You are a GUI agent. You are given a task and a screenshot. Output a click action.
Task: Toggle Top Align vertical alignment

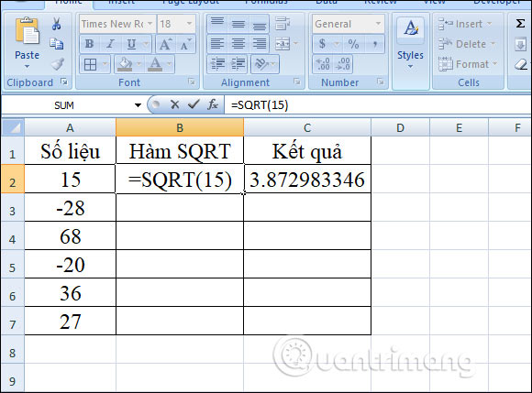point(217,23)
